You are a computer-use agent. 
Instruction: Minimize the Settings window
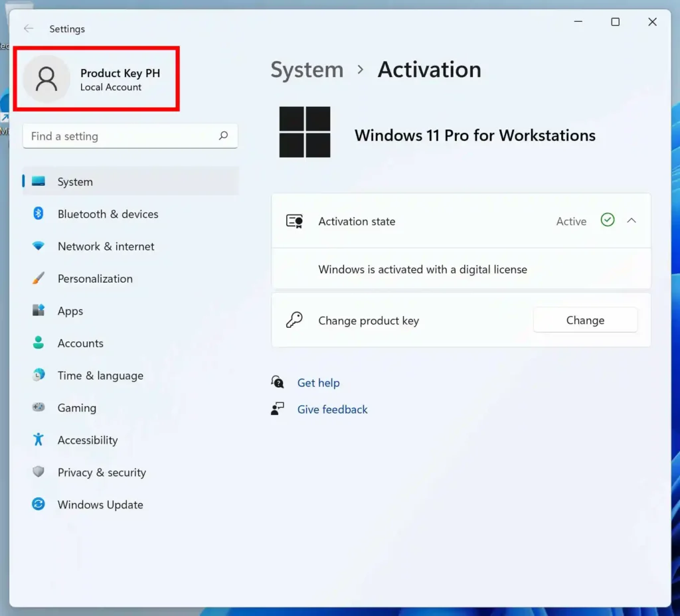[578, 22]
